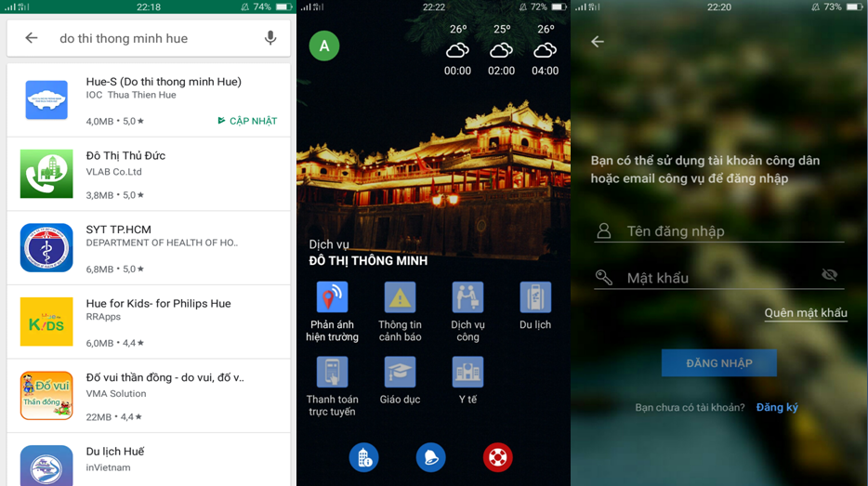Open Thông tin cảnh báo warning icon
The image size is (868, 486).
click(x=400, y=298)
